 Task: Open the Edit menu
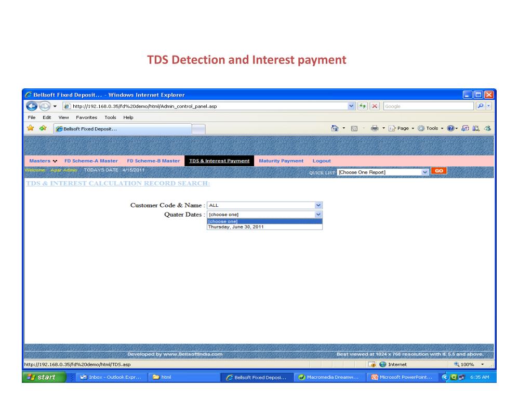point(47,117)
